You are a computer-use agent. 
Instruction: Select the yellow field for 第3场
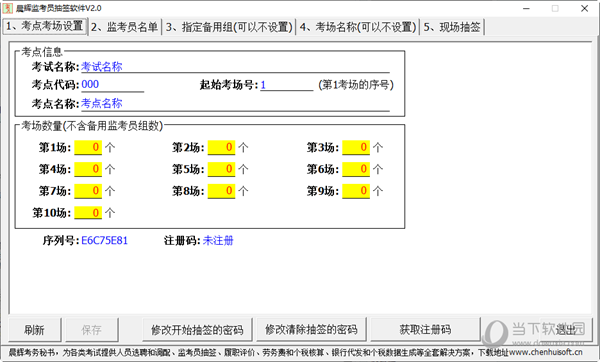coord(356,147)
